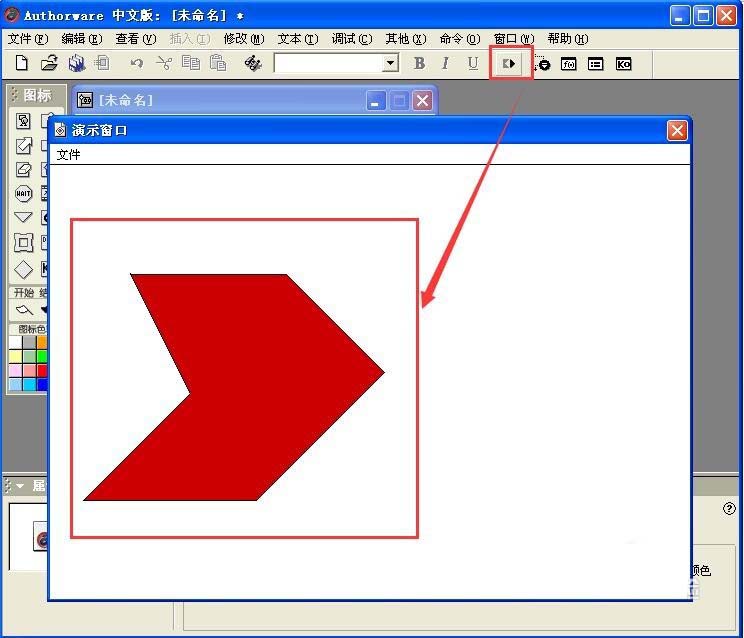Screen dimensions: 744x638
Task: Choose the pale yellow icon color swatch
Action: [x=16, y=356]
